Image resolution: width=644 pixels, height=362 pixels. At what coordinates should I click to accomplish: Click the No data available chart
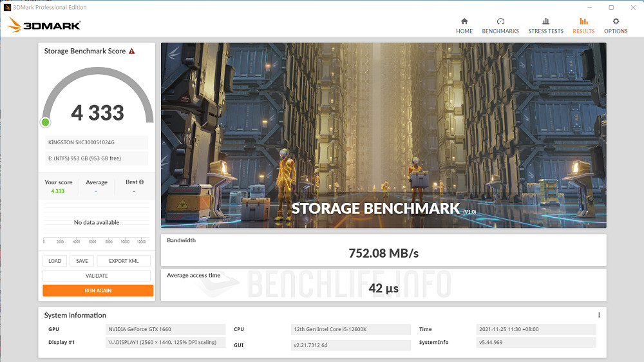[x=97, y=222]
